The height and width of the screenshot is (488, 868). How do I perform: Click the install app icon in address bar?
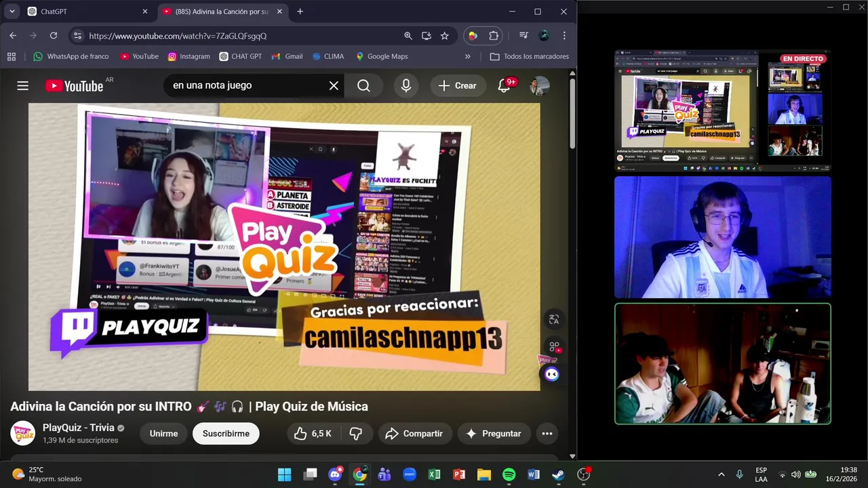(x=426, y=36)
